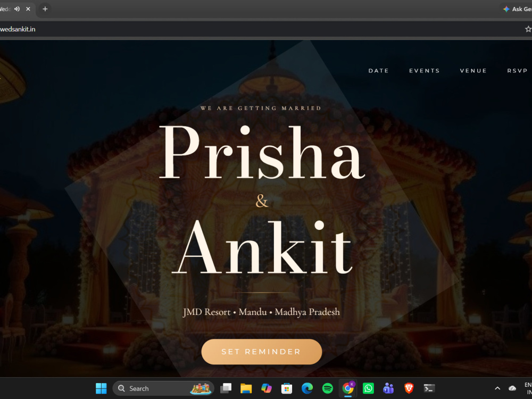Click the 'Prisha' heading text
Screen dimensions: 532x399
[x=262, y=152]
